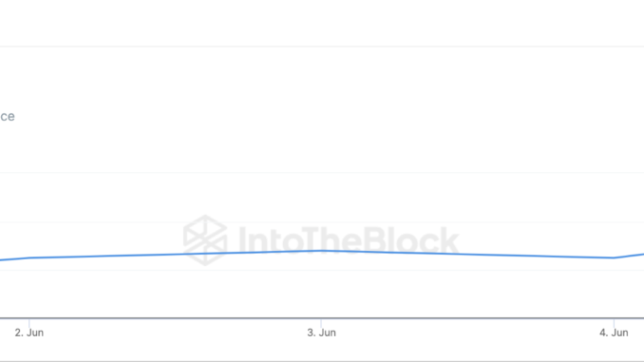Select the 3. Jun axis label
This screenshot has height=362, width=644.
tap(322, 333)
